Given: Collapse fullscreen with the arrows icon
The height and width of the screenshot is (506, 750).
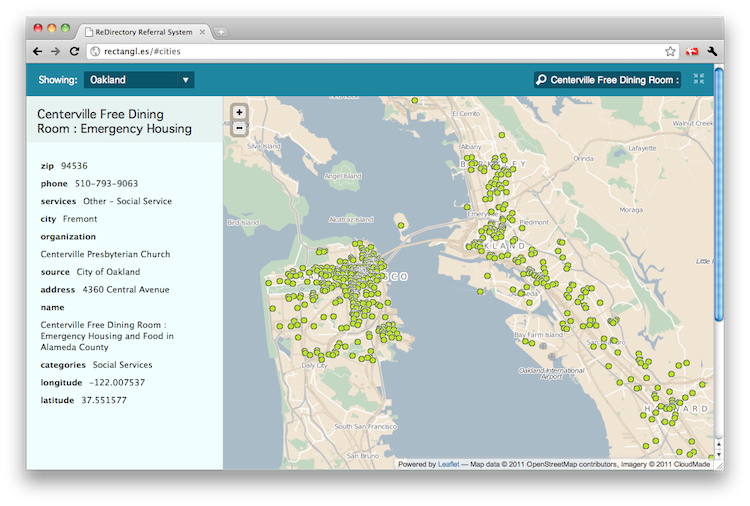Looking at the screenshot, I should pyautogui.click(x=699, y=79).
